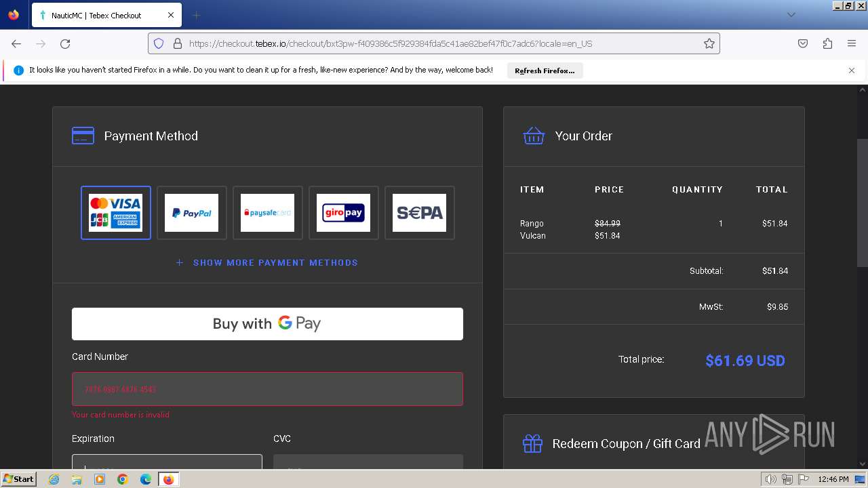Image resolution: width=868 pixels, height=488 pixels.
Task: Click the URL address bar
Action: 434,43
